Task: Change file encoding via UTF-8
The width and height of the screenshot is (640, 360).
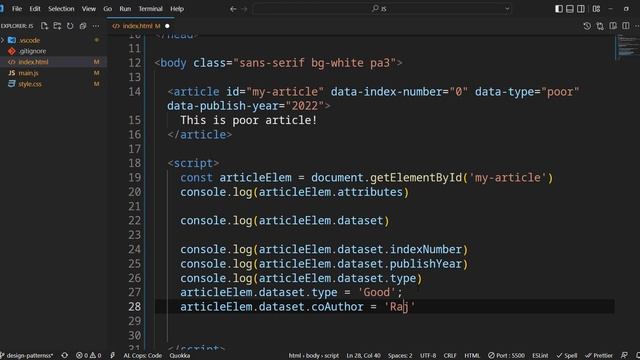Action: tap(428, 356)
